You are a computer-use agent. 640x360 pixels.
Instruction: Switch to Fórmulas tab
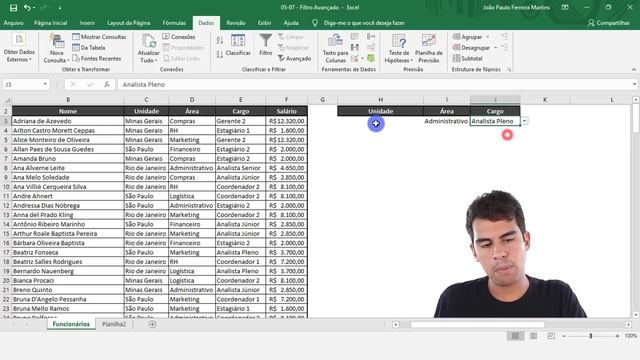tap(174, 23)
